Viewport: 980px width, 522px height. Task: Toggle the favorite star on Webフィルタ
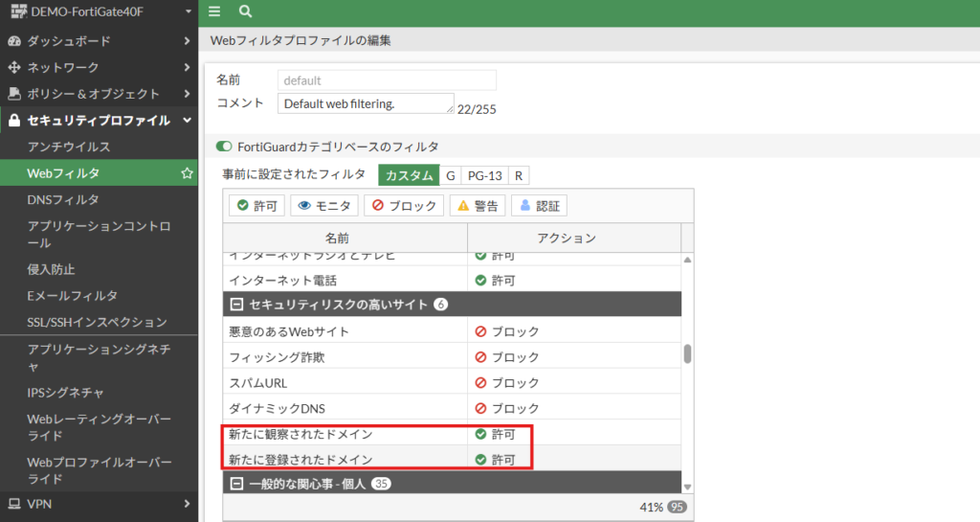pos(187,173)
